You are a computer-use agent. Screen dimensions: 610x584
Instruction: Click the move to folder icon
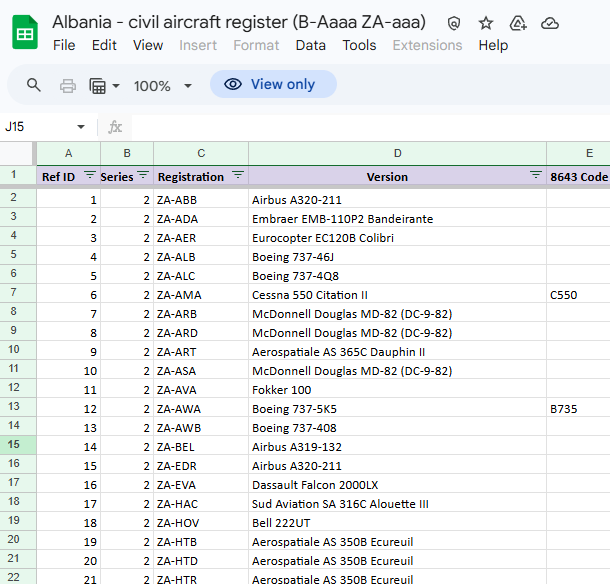pyautogui.click(x=518, y=23)
